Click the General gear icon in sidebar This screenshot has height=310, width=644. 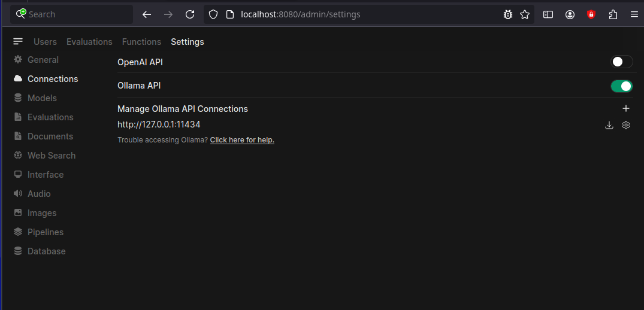pos(17,59)
